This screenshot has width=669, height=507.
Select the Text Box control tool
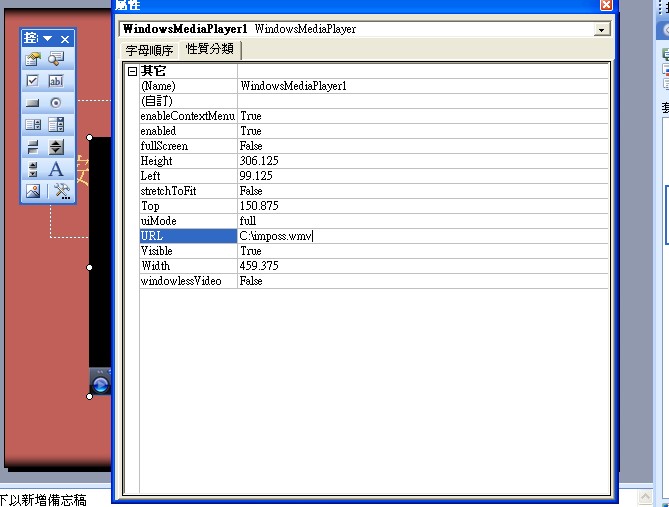click(56, 81)
